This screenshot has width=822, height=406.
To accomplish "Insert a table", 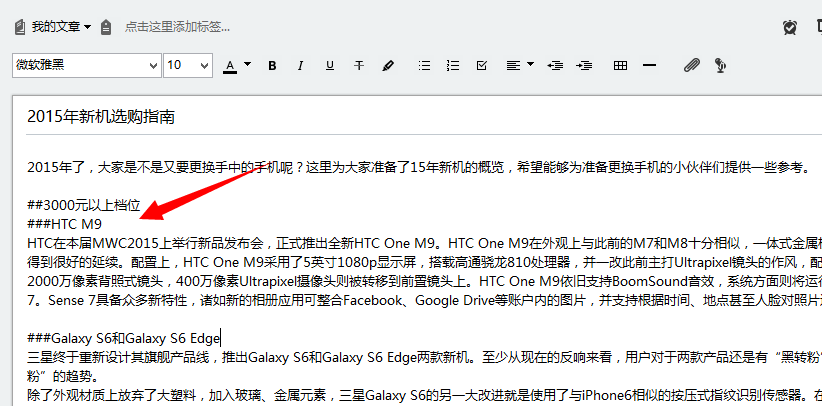I will [x=620, y=66].
